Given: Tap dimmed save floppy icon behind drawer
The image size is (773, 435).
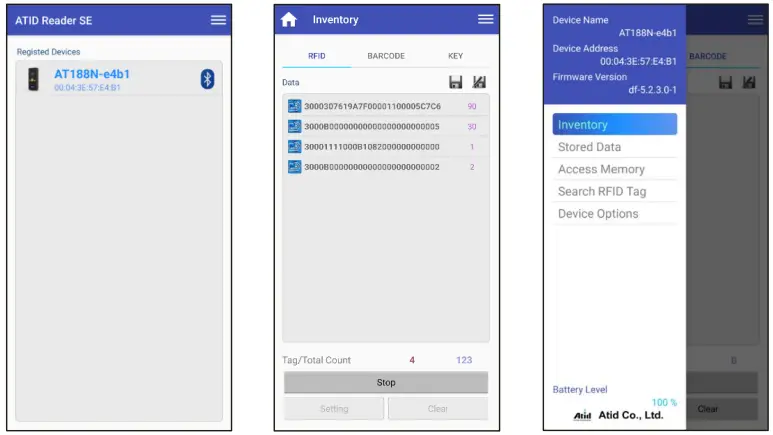Looking at the screenshot, I should click(x=725, y=82).
